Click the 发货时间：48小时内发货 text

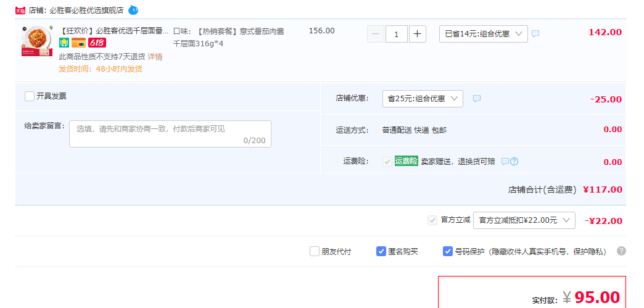tap(101, 69)
